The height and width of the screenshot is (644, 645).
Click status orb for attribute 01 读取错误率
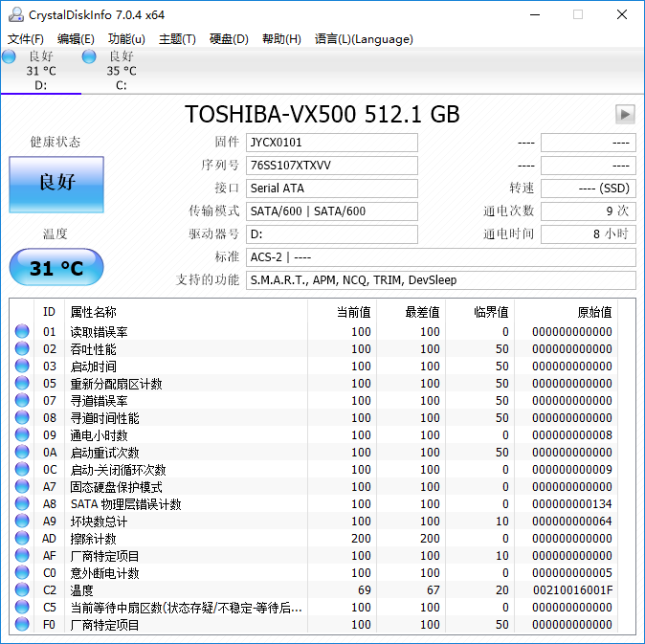[x=22, y=332]
